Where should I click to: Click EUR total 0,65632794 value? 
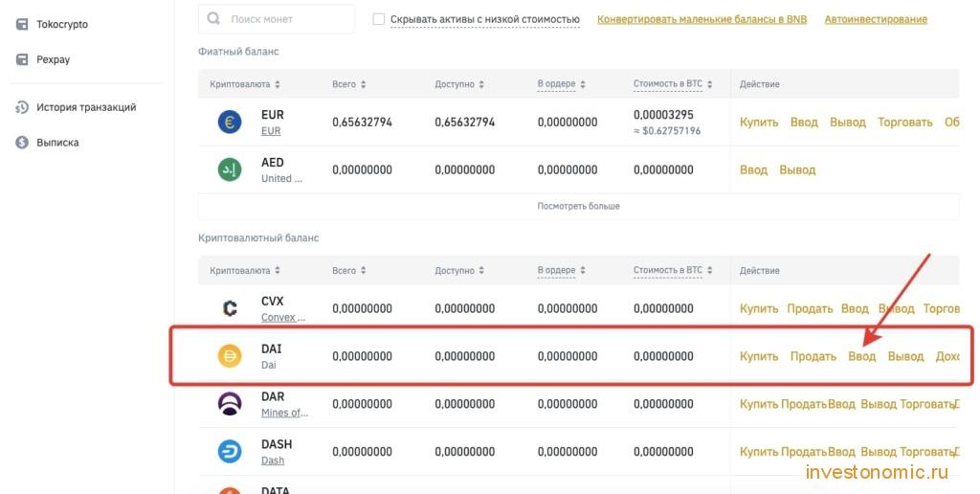362,122
